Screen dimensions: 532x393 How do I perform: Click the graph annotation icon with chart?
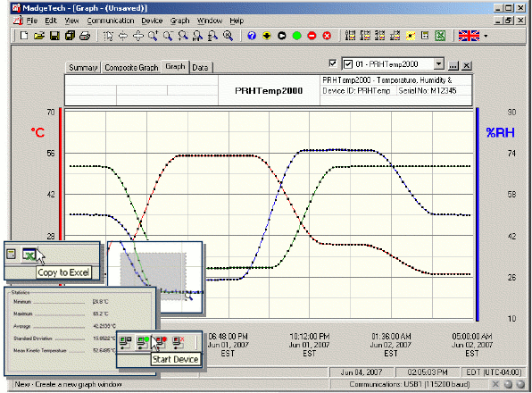395,36
